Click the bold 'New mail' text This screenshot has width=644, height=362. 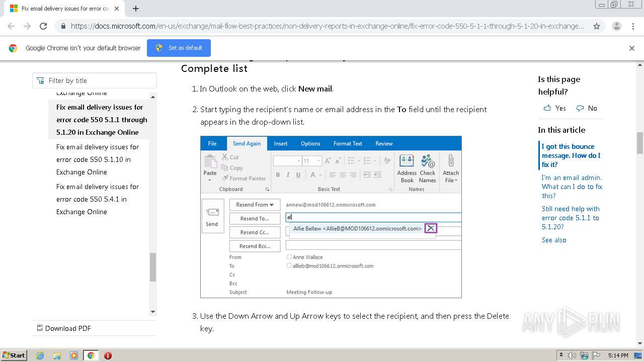pos(315,88)
